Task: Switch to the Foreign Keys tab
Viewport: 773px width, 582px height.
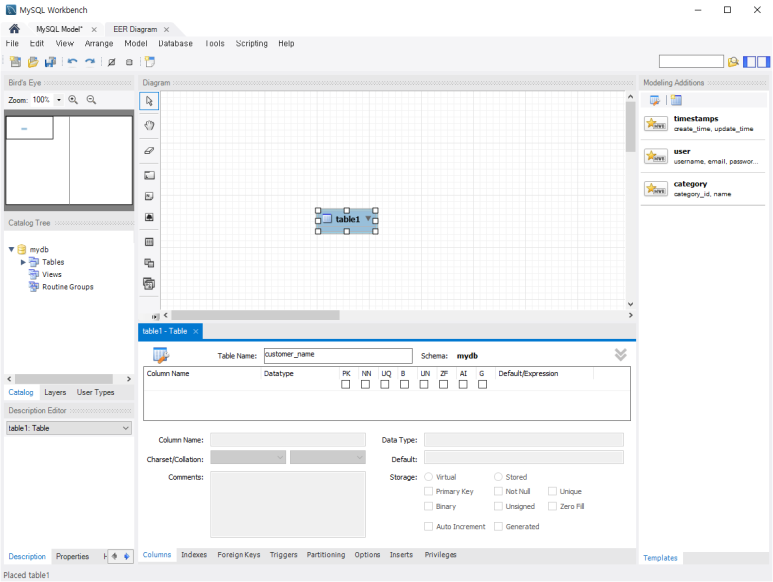Action: 239,555
